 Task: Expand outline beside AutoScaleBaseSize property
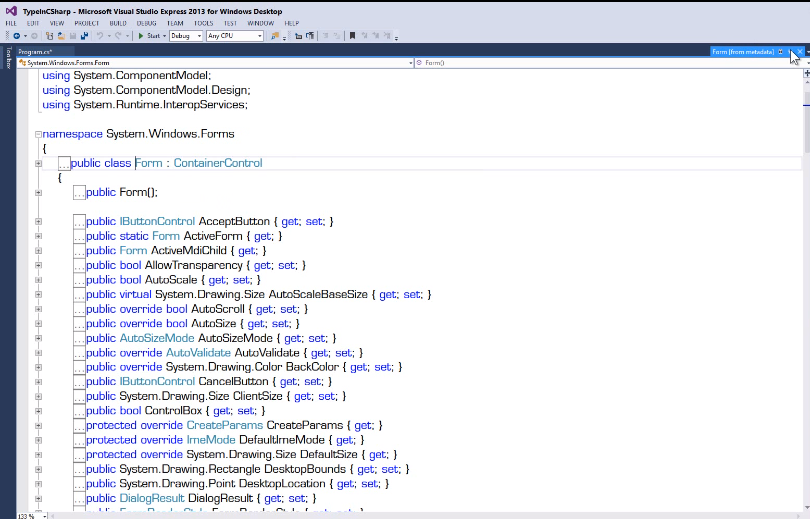pyautogui.click(x=38, y=294)
